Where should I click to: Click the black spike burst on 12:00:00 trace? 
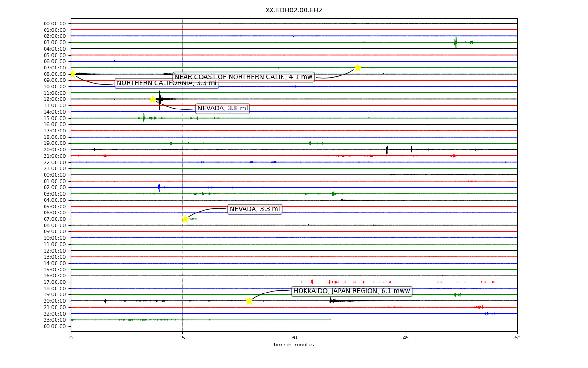click(x=160, y=99)
